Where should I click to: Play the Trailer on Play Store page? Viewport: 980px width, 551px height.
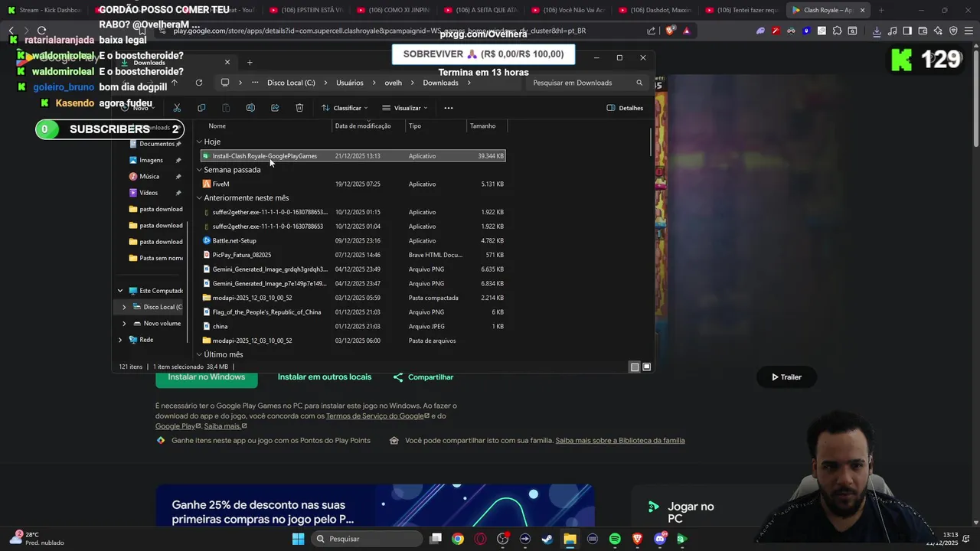pyautogui.click(x=786, y=377)
